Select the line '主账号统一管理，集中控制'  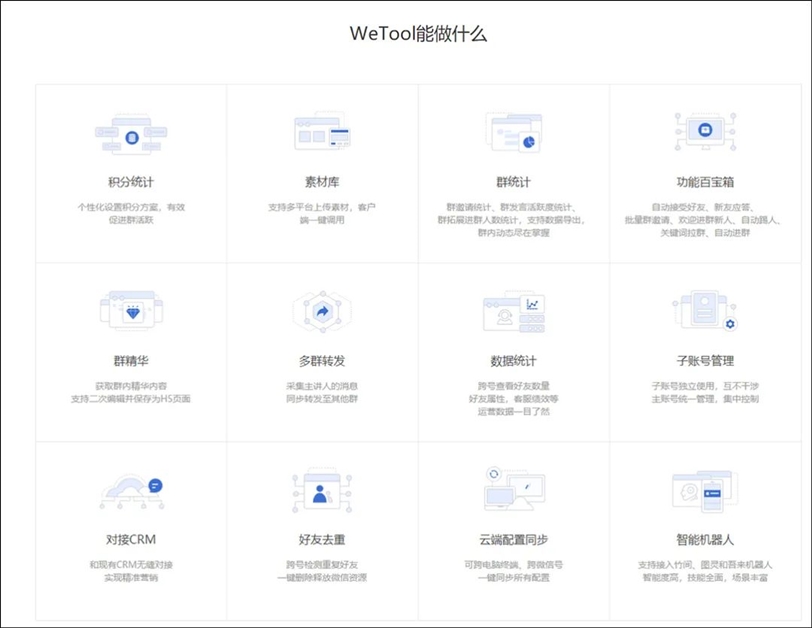pos(705,399)
